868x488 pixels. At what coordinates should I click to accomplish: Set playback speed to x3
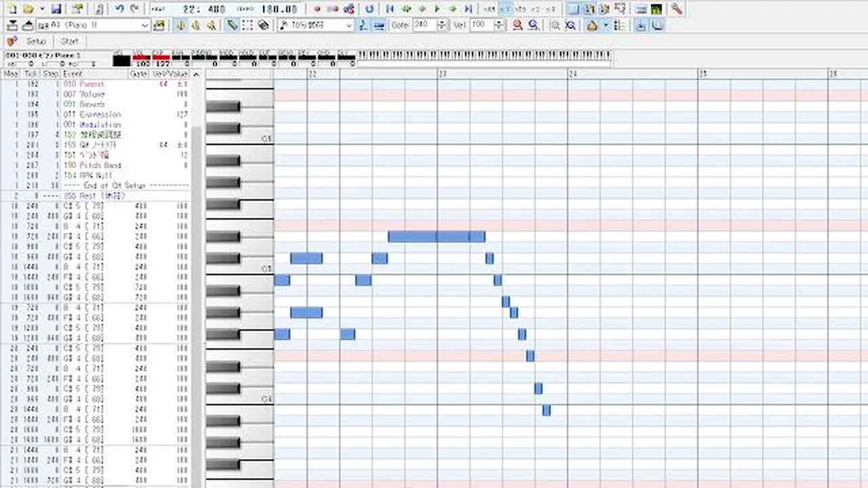coord(551,9)
